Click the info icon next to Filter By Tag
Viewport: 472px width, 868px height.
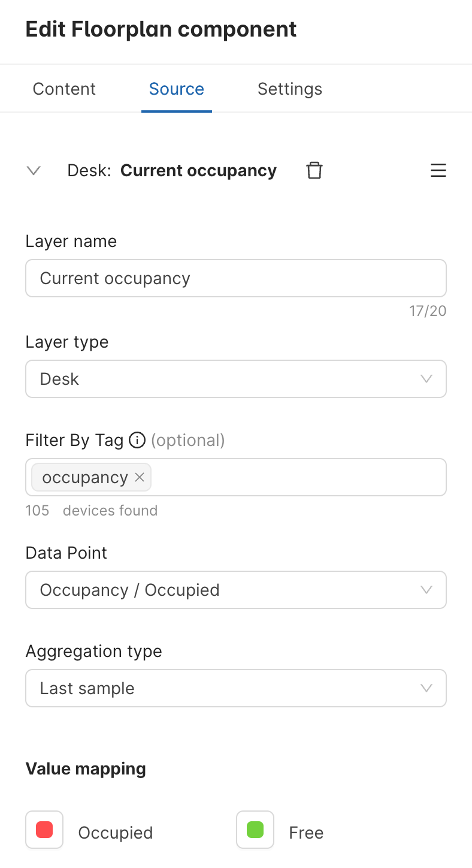click(137, 441)
